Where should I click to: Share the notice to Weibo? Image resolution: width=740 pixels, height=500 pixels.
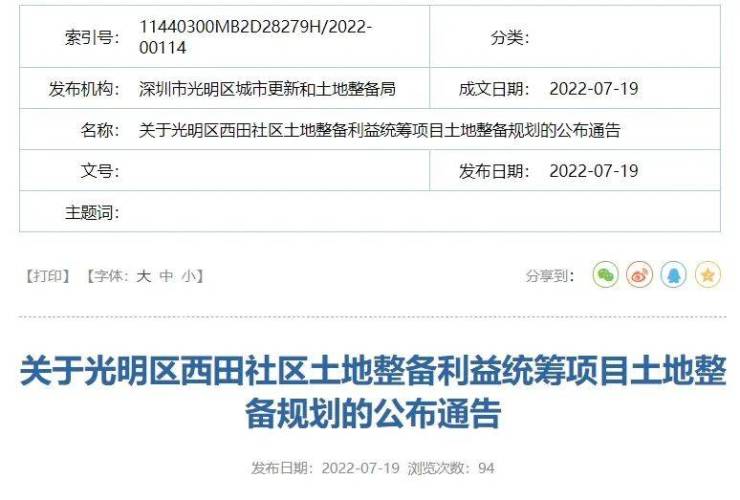[639, 274]
